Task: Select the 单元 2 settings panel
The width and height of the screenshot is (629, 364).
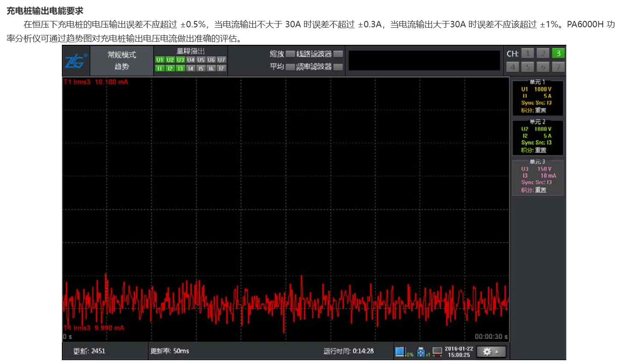Action: coord(538,137)
